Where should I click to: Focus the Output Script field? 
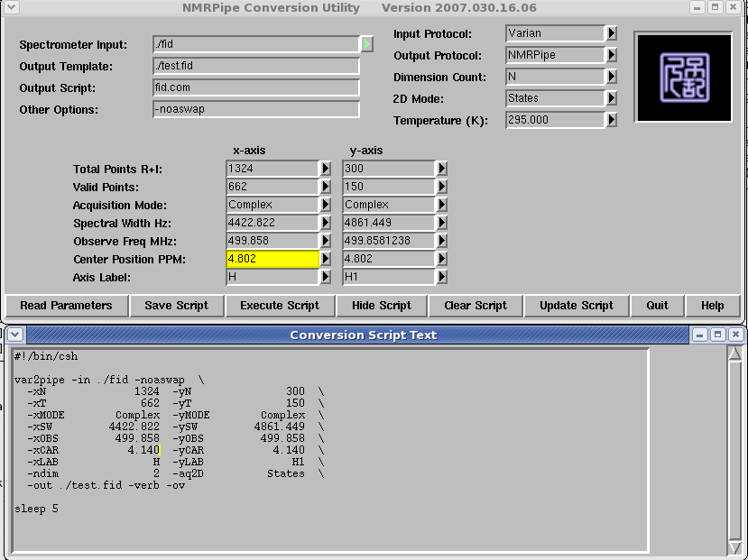coord(256,87)
